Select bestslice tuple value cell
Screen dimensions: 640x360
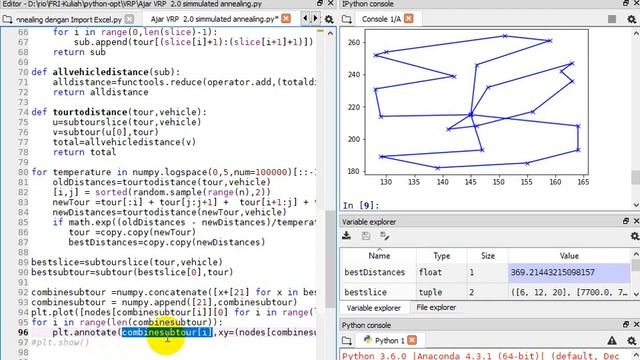click(569, 292)
